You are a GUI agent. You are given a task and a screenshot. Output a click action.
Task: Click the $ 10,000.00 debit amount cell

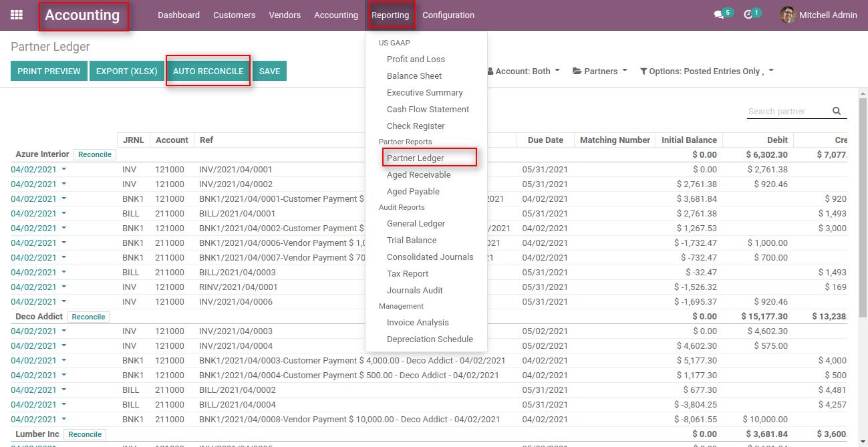point(766,419)
